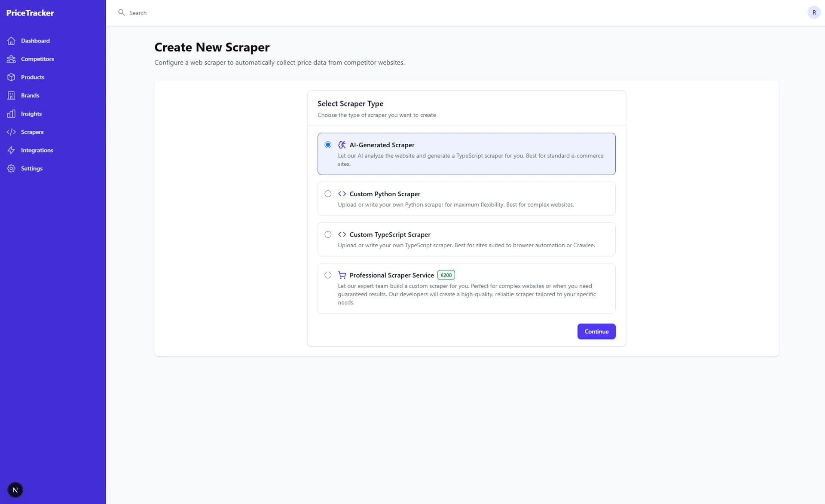The height and width of the screenshot is (504, 825).
Task: Select the Custom Python Scraper radio button
Action: tap(328, 194)
